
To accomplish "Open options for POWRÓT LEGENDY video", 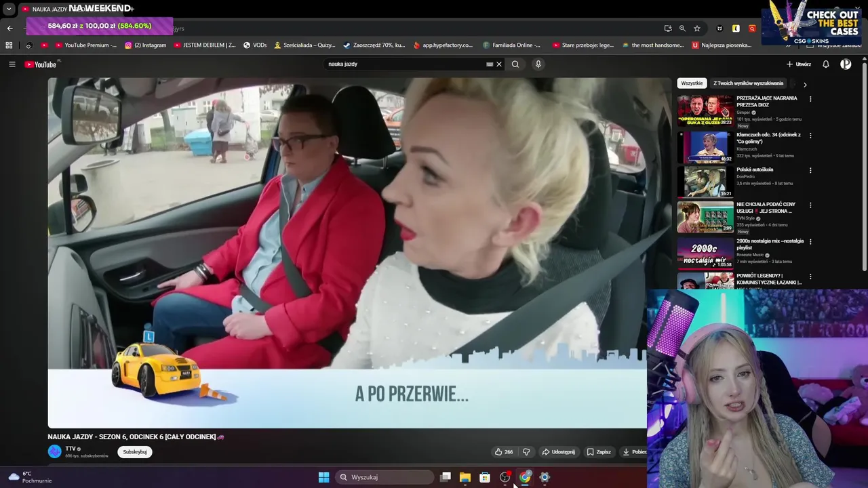I will [x=810, y=277].
